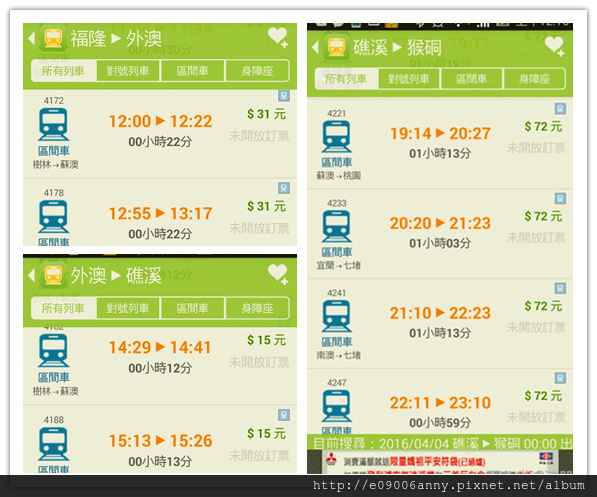
Task: Tap 目前搜尋 2016/04/04 search status bar
Action: click(x=440, y=443)
